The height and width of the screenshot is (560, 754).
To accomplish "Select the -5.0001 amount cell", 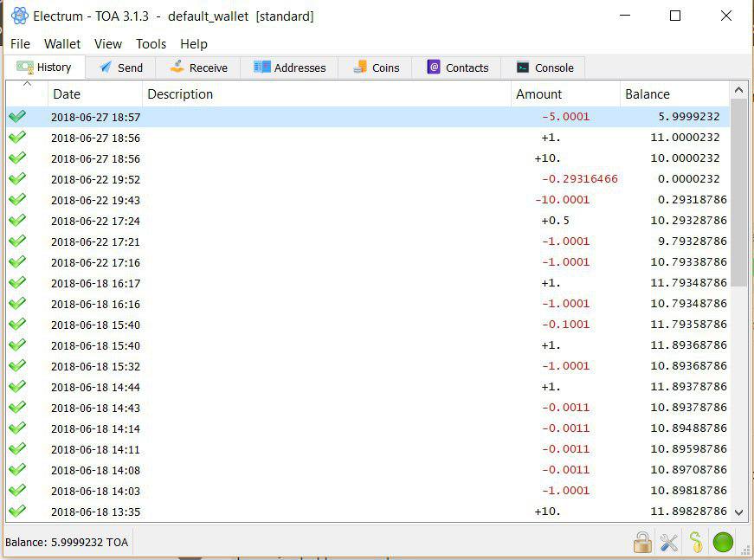I will pos(565,116).
